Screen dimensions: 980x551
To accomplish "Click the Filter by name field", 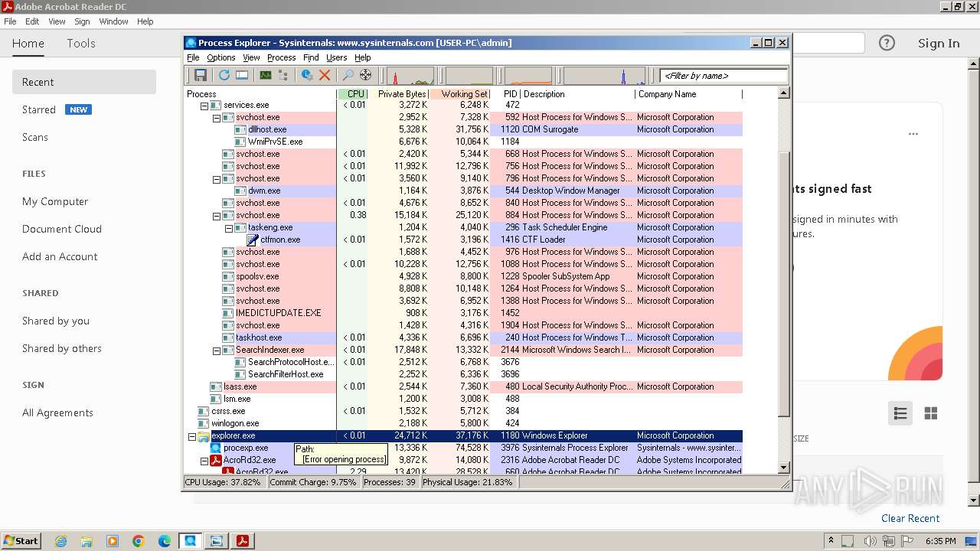I will [724, 76].
